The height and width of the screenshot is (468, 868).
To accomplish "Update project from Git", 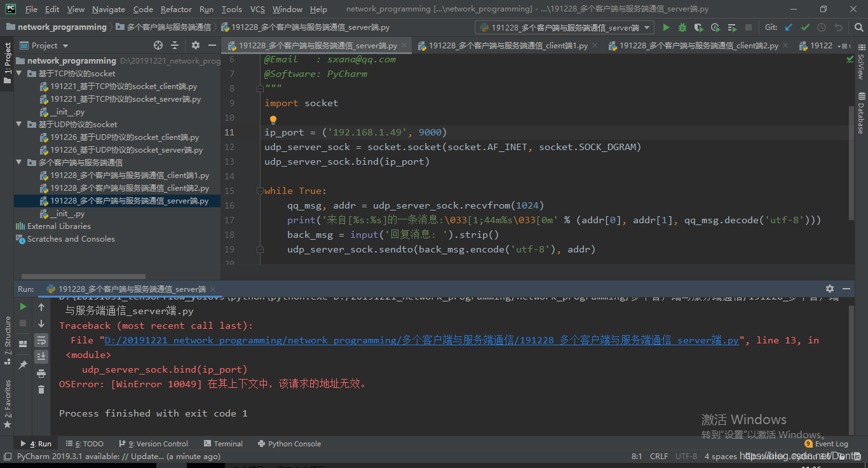I will [x=789, y=27].
